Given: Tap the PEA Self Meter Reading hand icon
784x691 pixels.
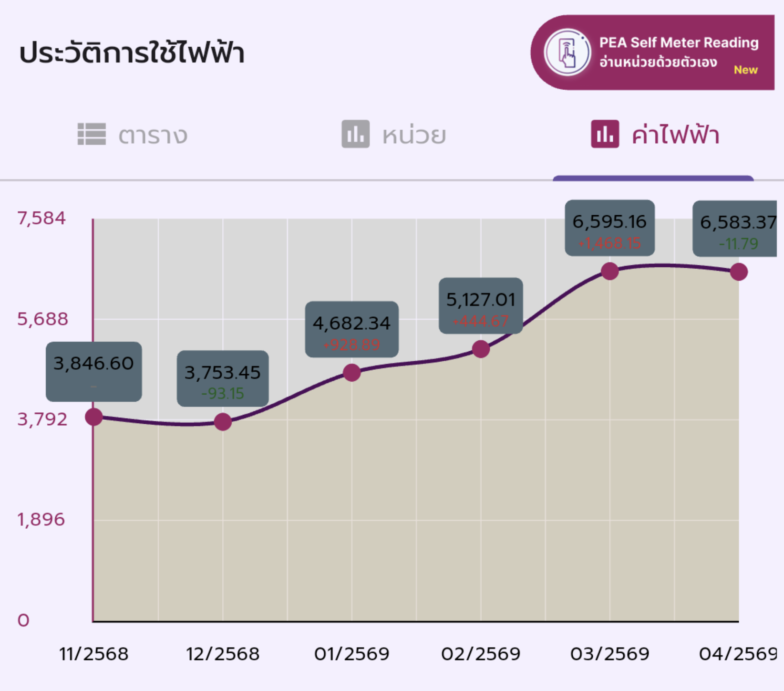Looking at the screenshot, I should coord(567,52).
